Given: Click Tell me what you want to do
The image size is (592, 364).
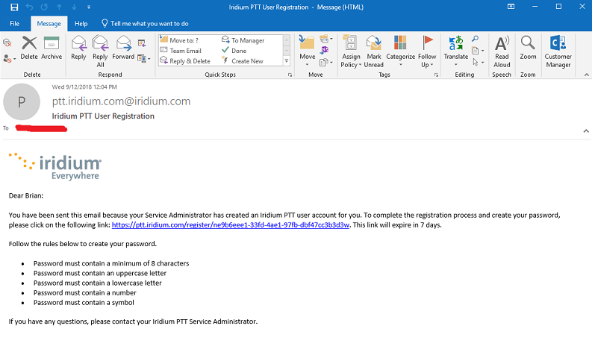Looking at the screenshot, I should point(145,23).
